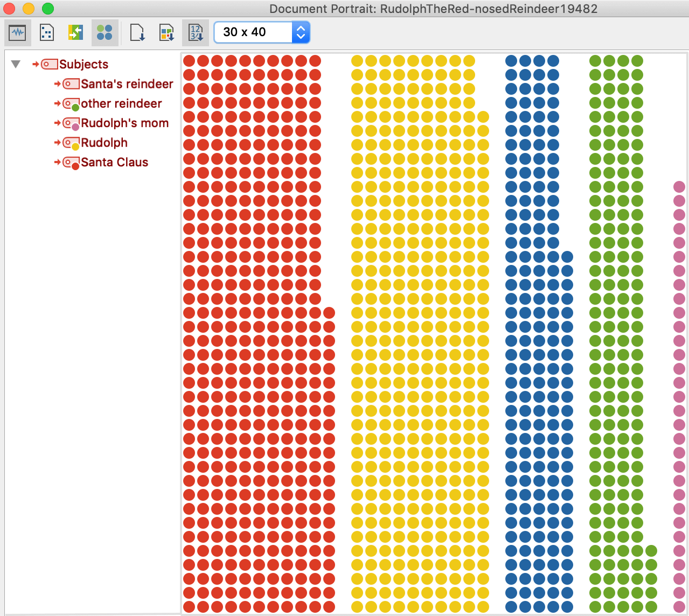
Task: Click the yellow-dot icon beside Rudolph
Action: (x=71, y=143)
